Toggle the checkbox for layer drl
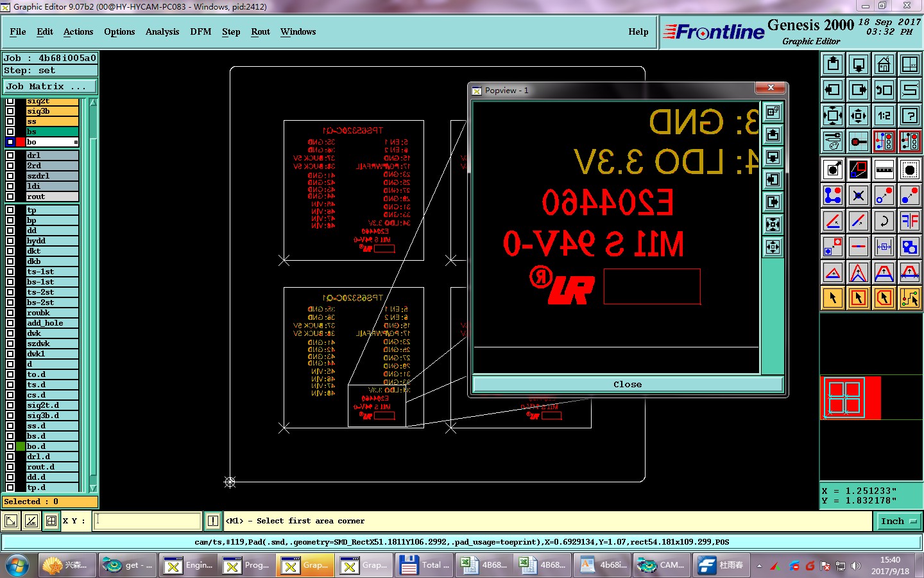Screen dimensions: 924x578 10,155
